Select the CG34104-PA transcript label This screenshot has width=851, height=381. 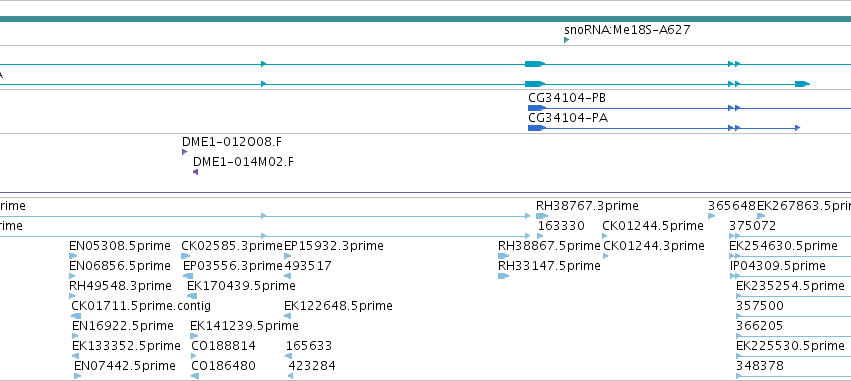coord(567,118)
